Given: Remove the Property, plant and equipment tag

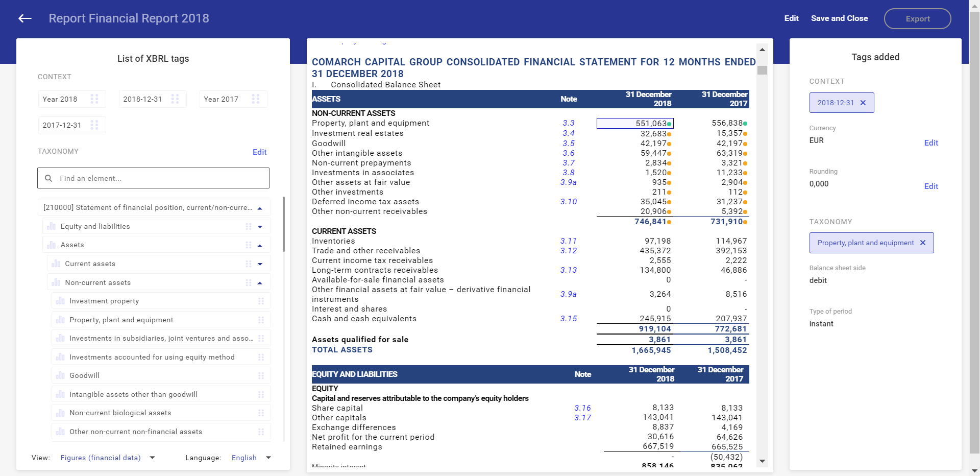Looking at the screenshot, I should point(923,243).
